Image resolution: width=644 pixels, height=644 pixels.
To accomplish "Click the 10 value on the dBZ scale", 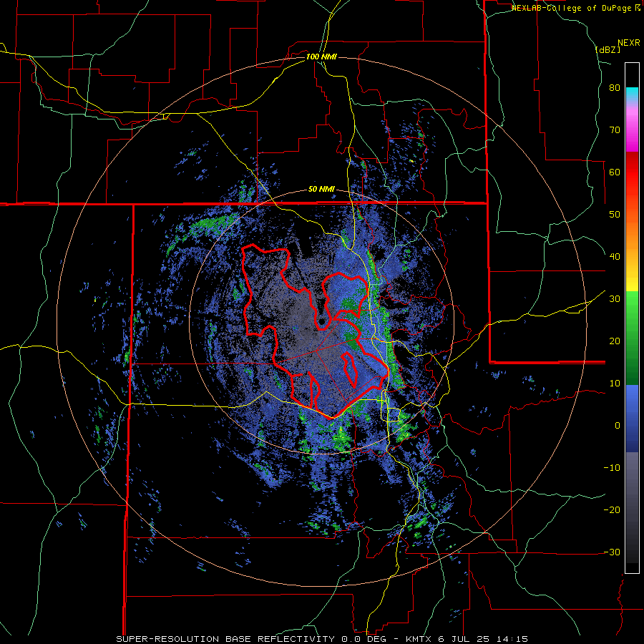I will point(615,384).
